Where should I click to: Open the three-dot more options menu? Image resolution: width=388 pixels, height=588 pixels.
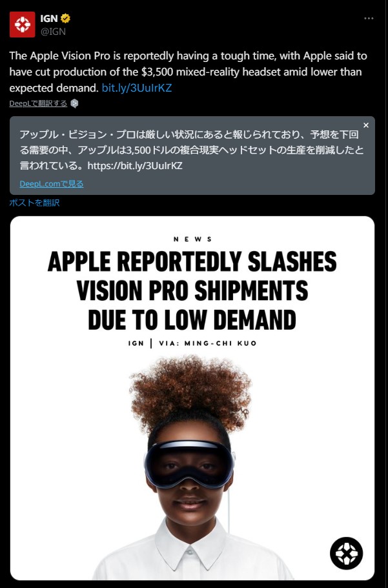coord(369,18)
